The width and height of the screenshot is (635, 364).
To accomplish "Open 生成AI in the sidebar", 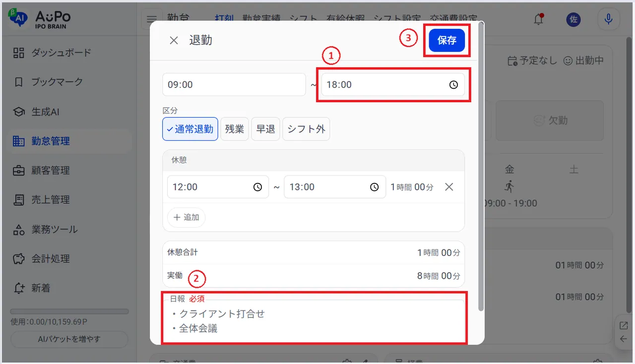I will tap(68, 112).
